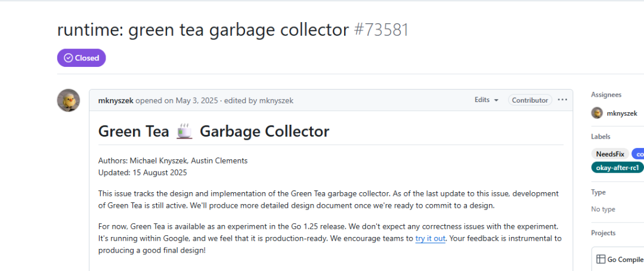
Task: Click author name mknyszek before "opened"
Action: (x=116, y=100)
